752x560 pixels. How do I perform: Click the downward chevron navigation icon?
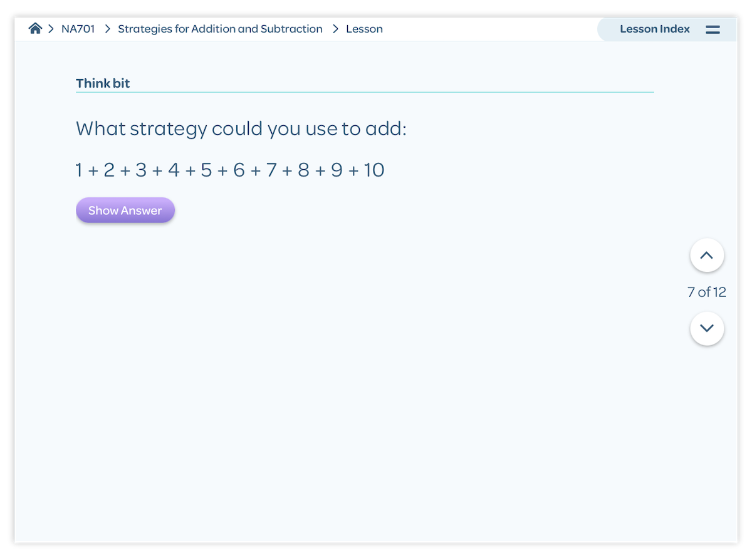pyautogui.click(x=707, y=328)
